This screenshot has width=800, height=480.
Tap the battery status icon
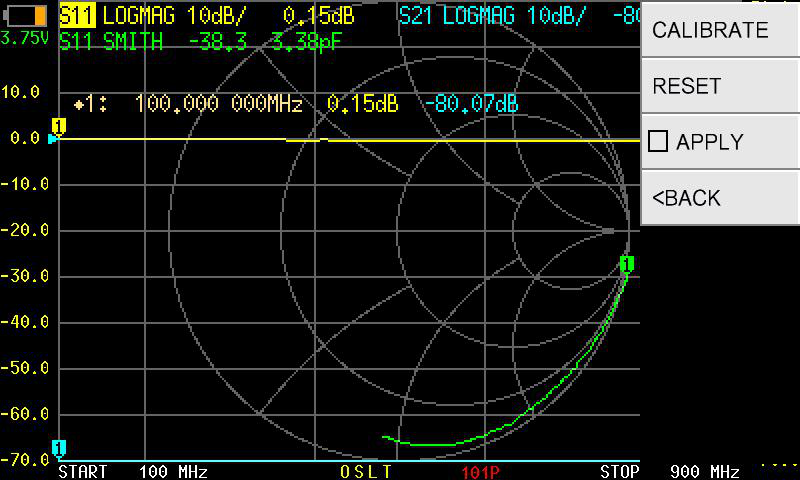26,16
